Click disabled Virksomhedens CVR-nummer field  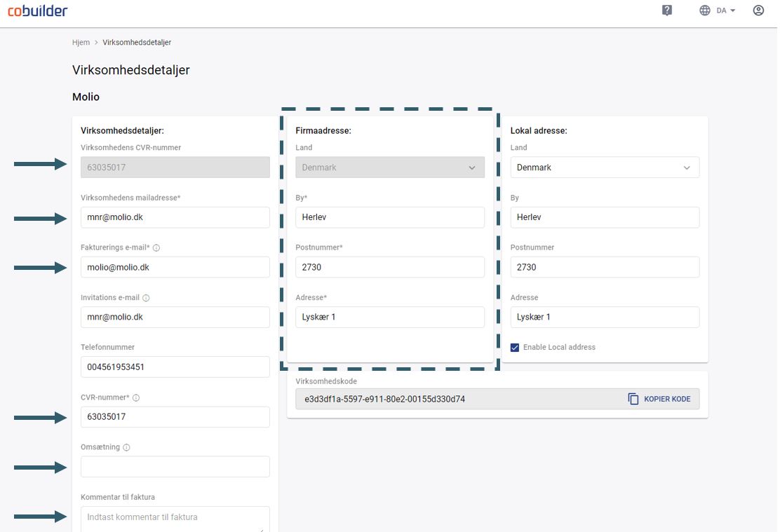click(175, 168)
